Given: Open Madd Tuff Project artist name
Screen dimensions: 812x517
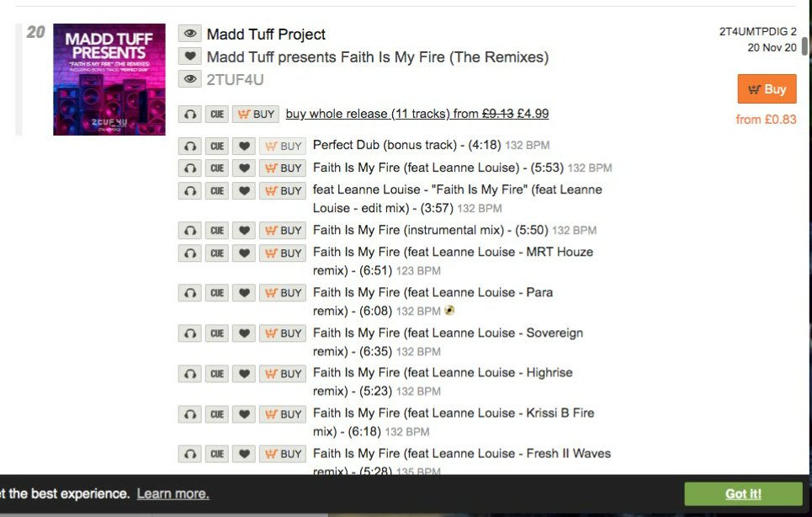Looking at the screenshot, I should (266, 35).
